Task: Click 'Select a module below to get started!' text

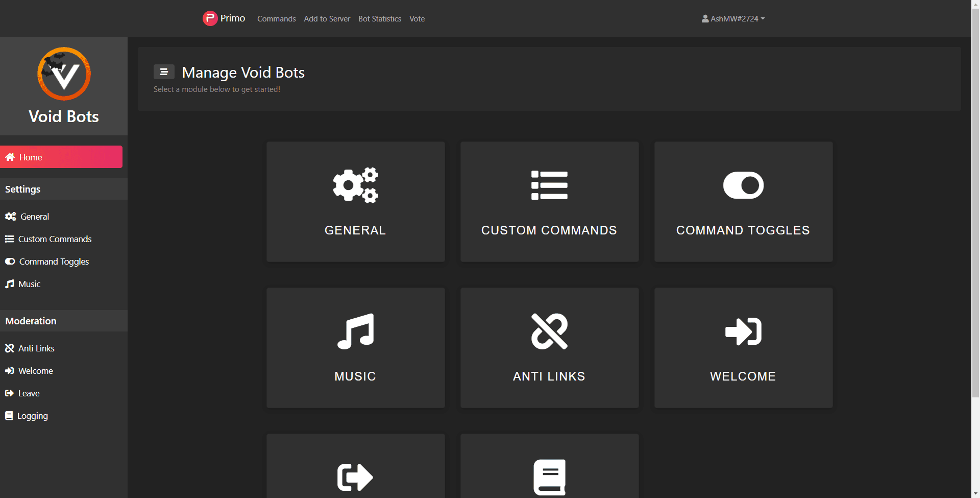Action: (x=217, y=89)
